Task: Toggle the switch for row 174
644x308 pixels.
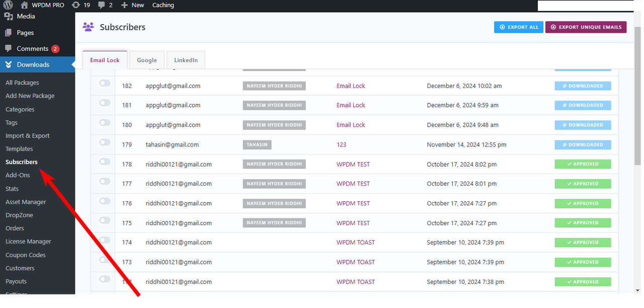Action: (105, 240)
